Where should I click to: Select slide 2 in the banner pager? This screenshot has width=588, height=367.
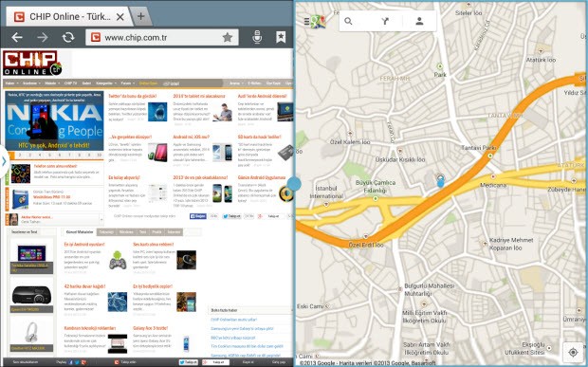click(x=20, y=155)
